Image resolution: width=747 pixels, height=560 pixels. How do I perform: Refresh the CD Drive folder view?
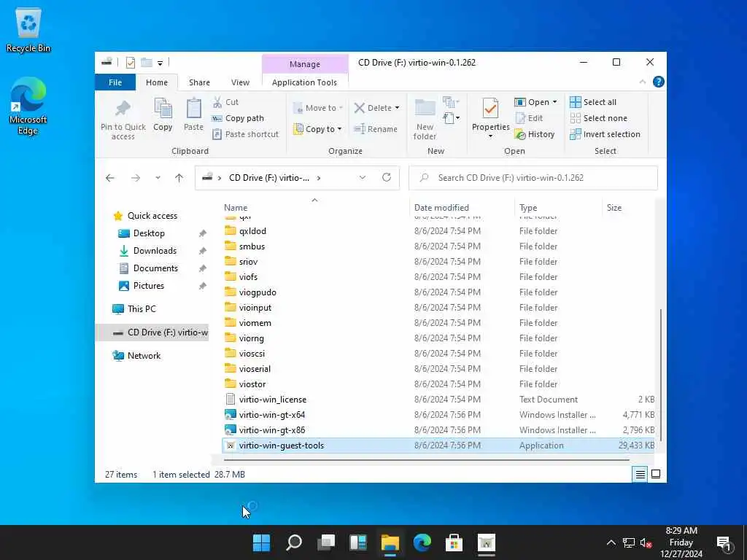click(x=387, y=178)
